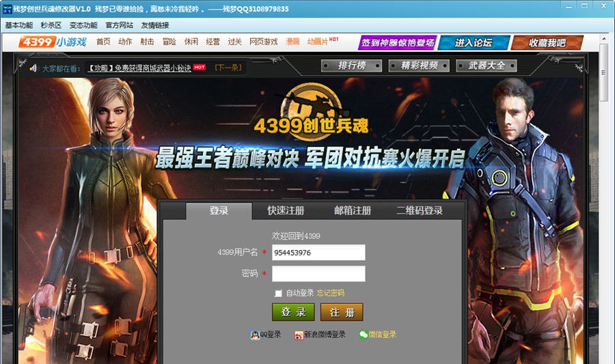Open the 漫画 link
The image size is (615, 364).
point(292,42)
